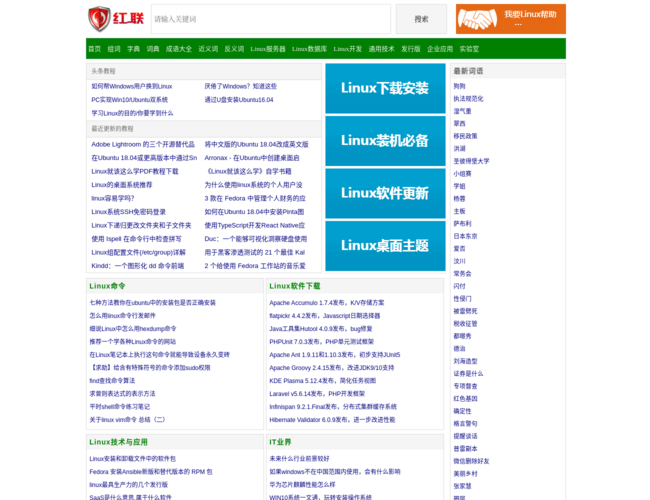Open the Linux数据库 nav item
This screenshot has width=650, height=500.
[309, 49]
